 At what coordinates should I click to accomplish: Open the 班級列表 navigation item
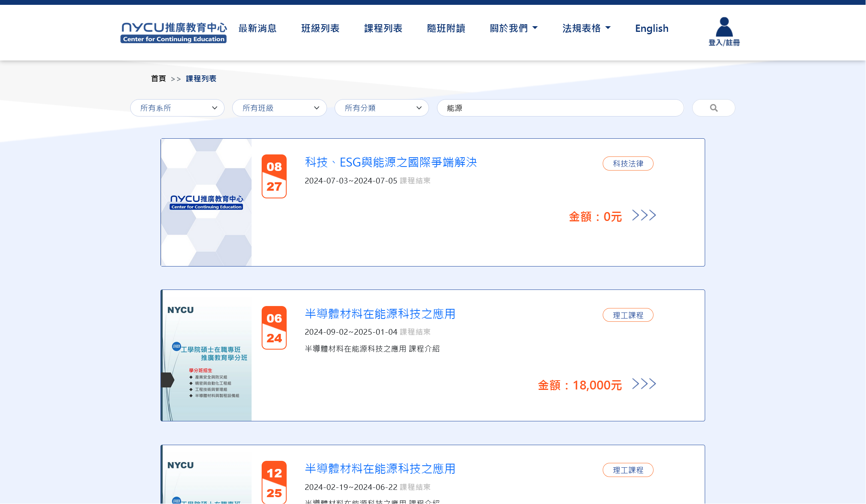(x=321, y=28)
